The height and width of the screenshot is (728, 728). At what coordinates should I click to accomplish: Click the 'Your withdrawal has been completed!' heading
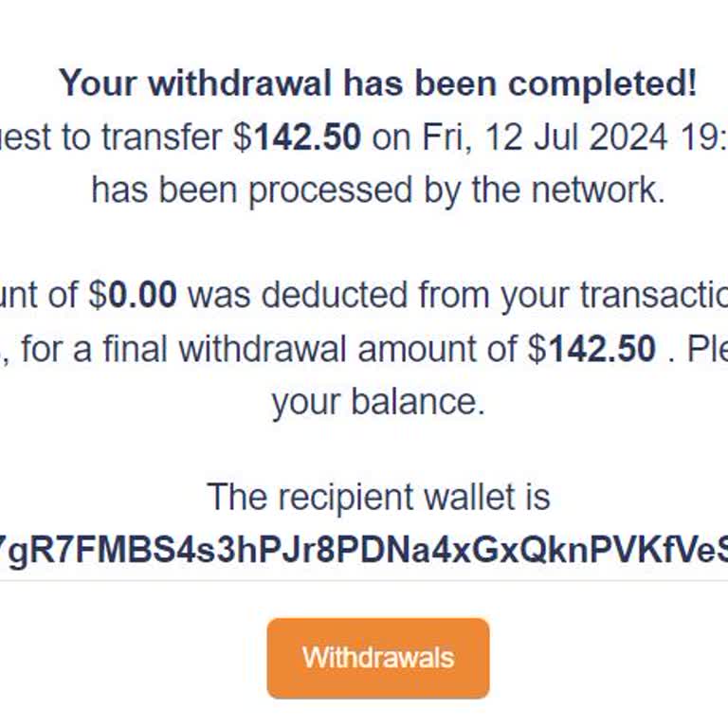[377, 83]
